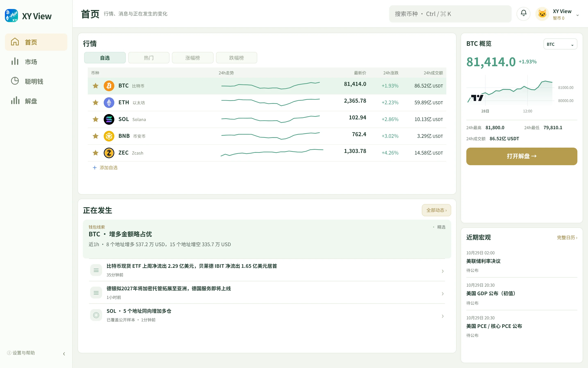
Task: Open the 解盘 analysis sidebar item
Action: pos(36,101)
